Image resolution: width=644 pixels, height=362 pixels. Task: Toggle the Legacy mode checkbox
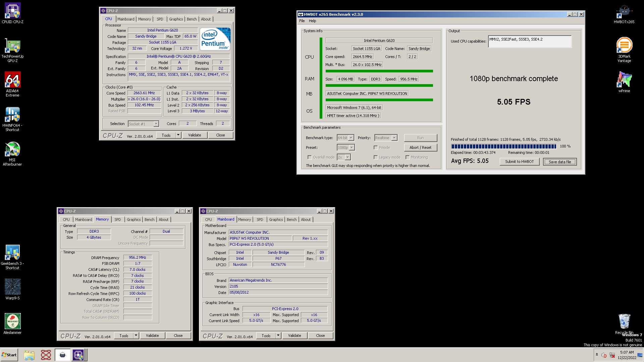(376, 157)
